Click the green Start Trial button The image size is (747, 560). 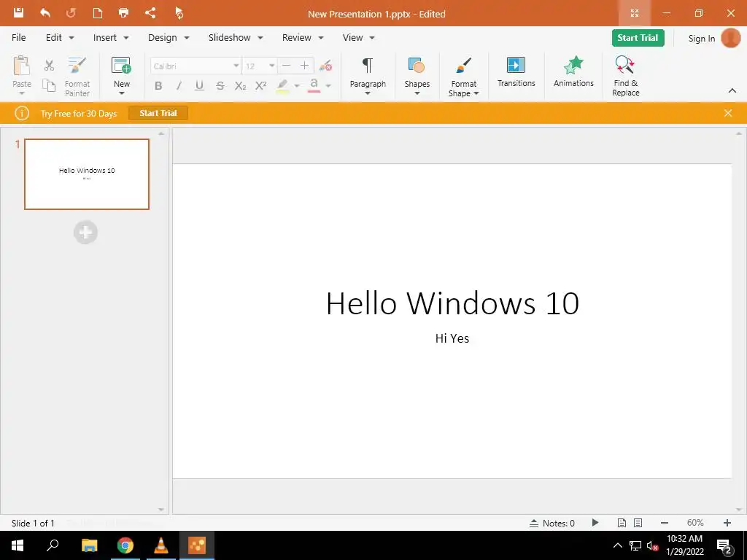[x=638, y=38]
